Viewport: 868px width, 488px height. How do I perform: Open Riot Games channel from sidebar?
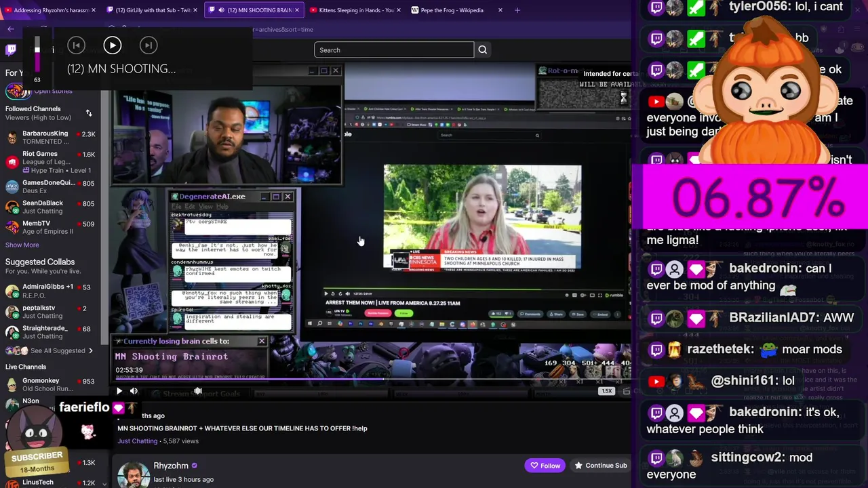click(x=50, y=162)
